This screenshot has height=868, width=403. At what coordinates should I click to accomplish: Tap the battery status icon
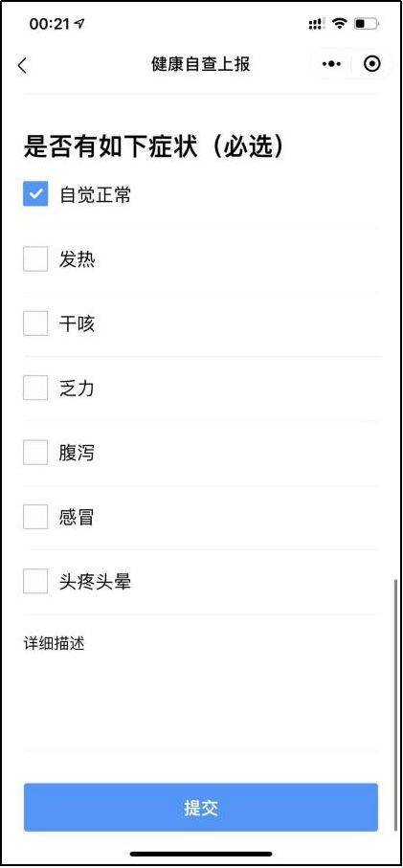pyautogui.click(x=366, y=24)
